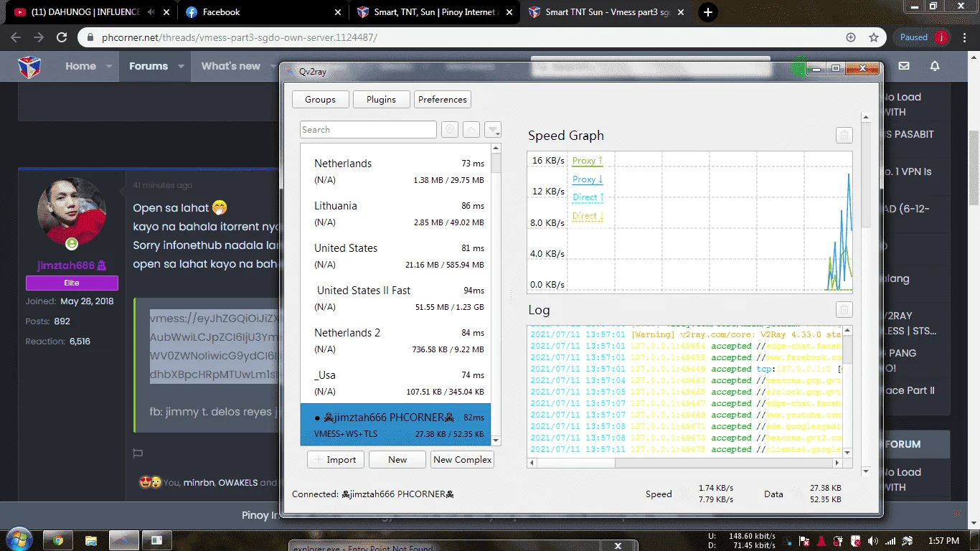This screenshot has height=551, width=980.
Task: Open the jimztah666 username link
Action: tap(72, 265)
